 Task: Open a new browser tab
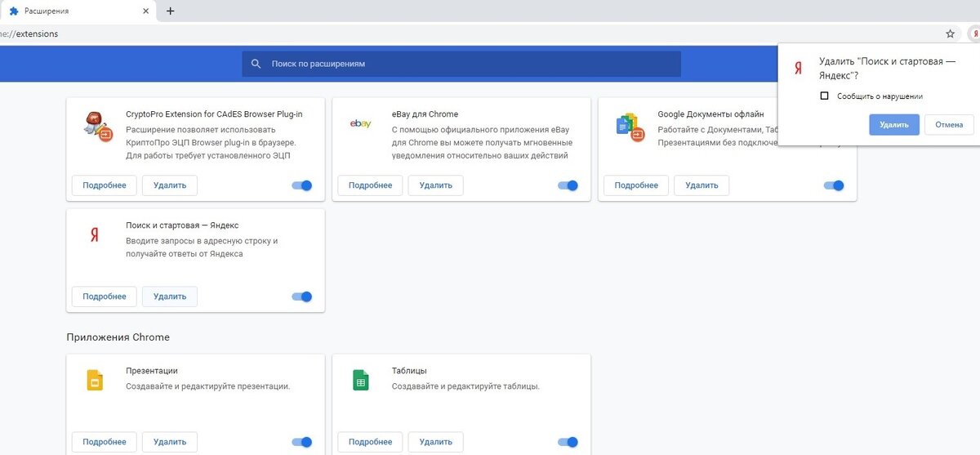pos(170,11)
